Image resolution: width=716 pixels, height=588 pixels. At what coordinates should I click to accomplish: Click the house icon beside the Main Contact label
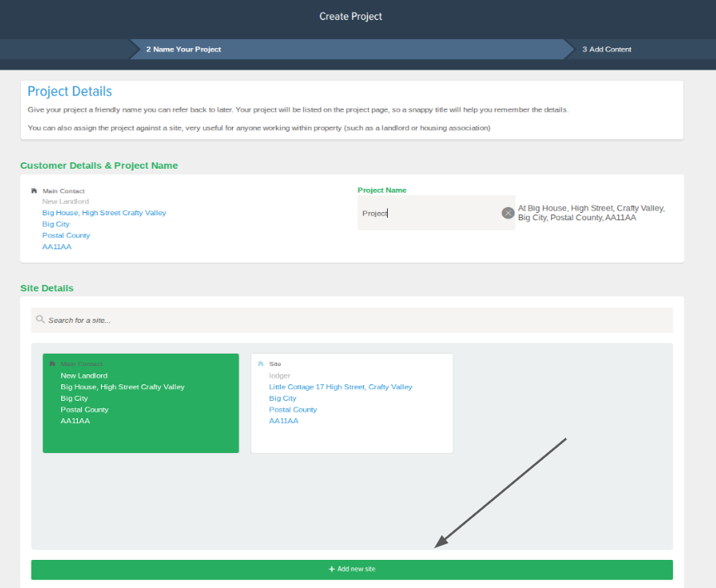[x=34, y=190]
